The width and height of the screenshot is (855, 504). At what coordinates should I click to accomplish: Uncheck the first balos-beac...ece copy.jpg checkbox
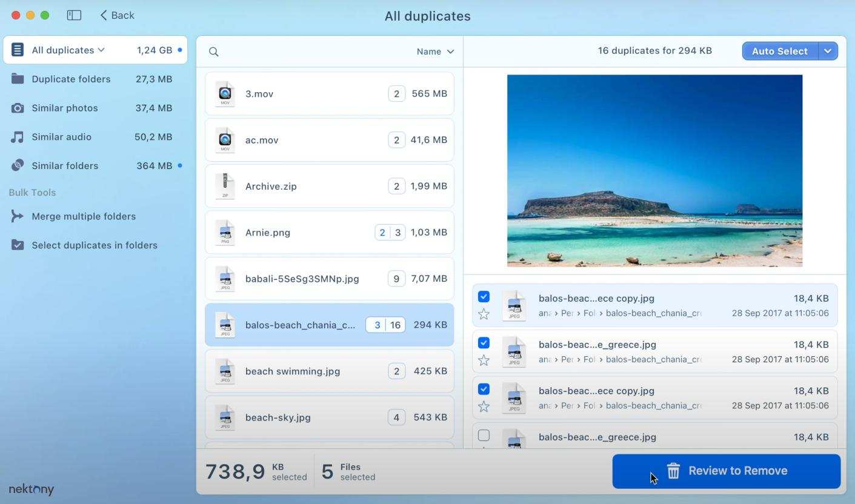click(x=484, y=297)
